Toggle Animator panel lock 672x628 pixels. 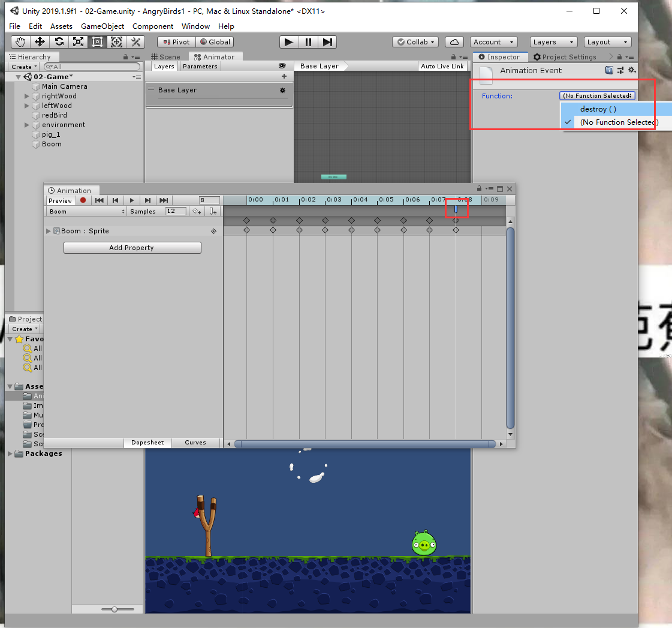(453, 56)
